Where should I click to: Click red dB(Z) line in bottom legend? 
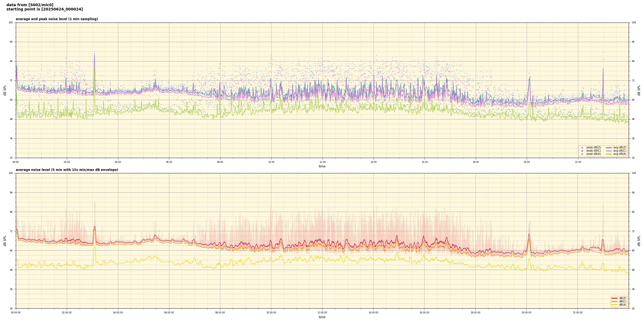614,298
